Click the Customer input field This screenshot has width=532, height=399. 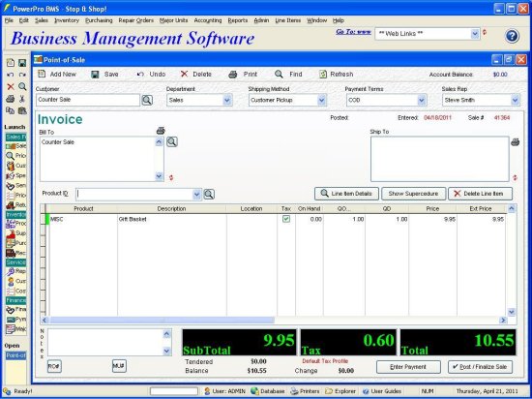coord(88,100)
